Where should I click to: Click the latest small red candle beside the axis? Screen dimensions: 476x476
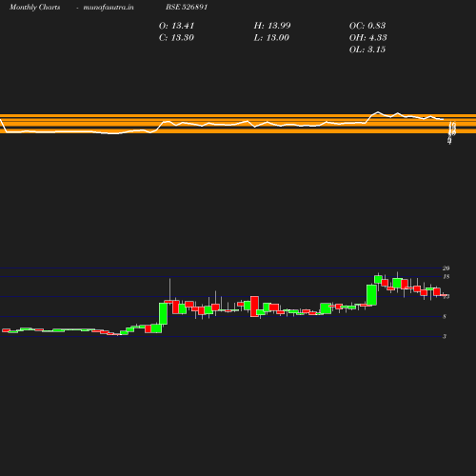pyautogui.click(x=444, y=295)
